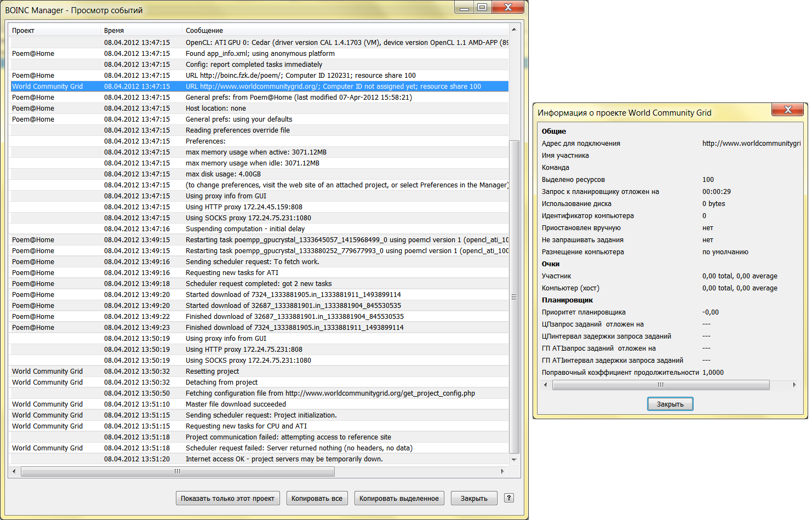The image size is (812, 520).
Task: Select 'Scheduler request completed: got 2 new tasks'
Action: [x=259, y=283]
